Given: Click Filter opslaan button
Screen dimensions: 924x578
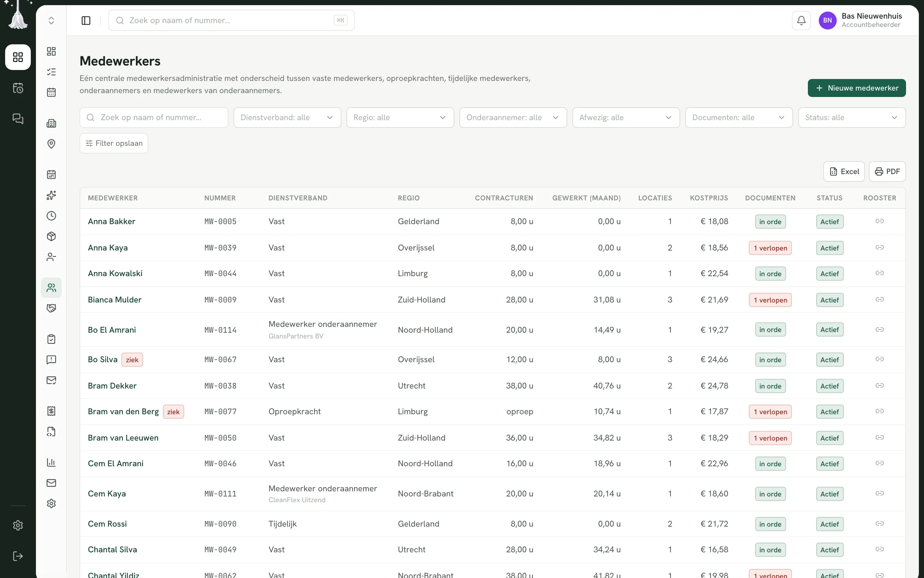Looking at the screenshot, I should pyautogui.click(x=114, y=143).
